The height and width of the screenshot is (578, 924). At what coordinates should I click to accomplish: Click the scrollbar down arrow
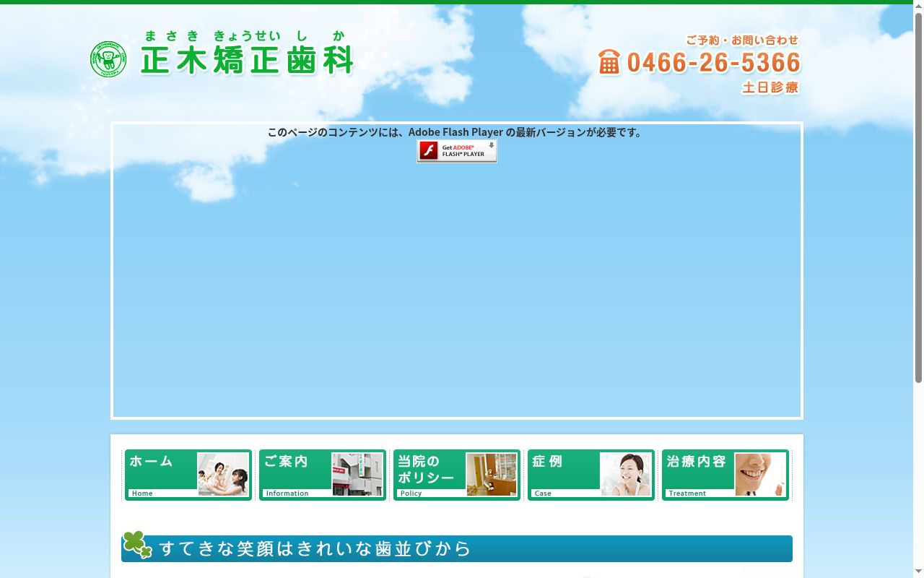(918, 572)
